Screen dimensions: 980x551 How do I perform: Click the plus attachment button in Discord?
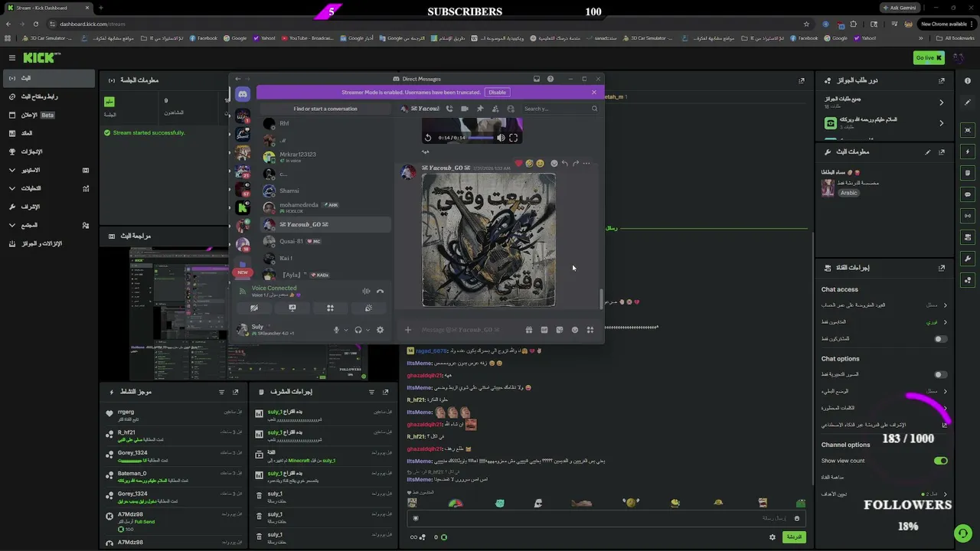click(408, 330)
